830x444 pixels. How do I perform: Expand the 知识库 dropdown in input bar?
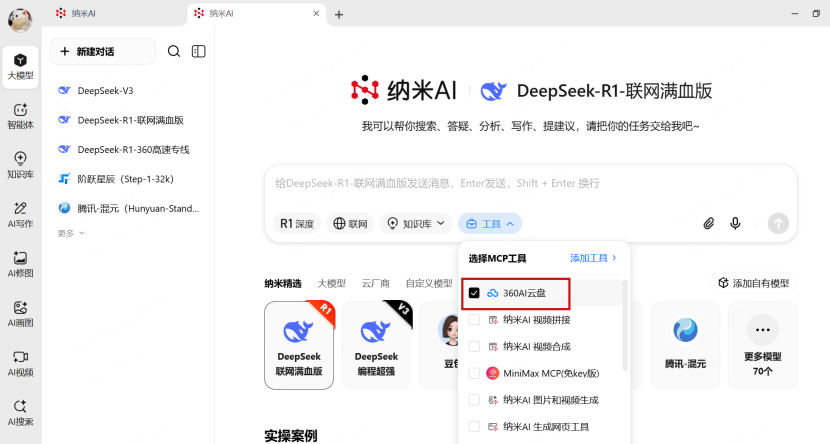point(415,224)
